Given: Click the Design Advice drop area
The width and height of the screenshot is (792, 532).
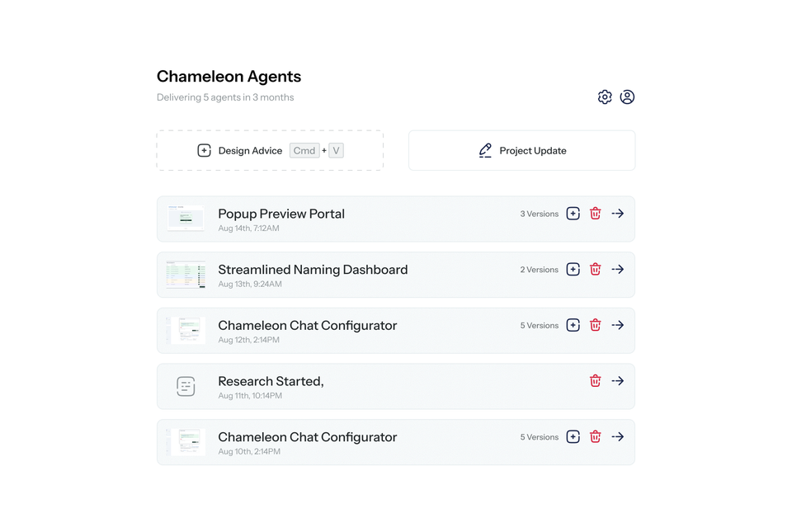Looking at the screenshot, I should click(270, 150).
